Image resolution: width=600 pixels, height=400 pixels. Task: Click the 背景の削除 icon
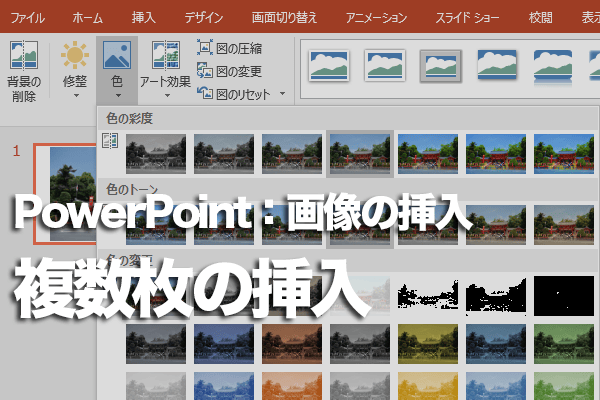24,55
